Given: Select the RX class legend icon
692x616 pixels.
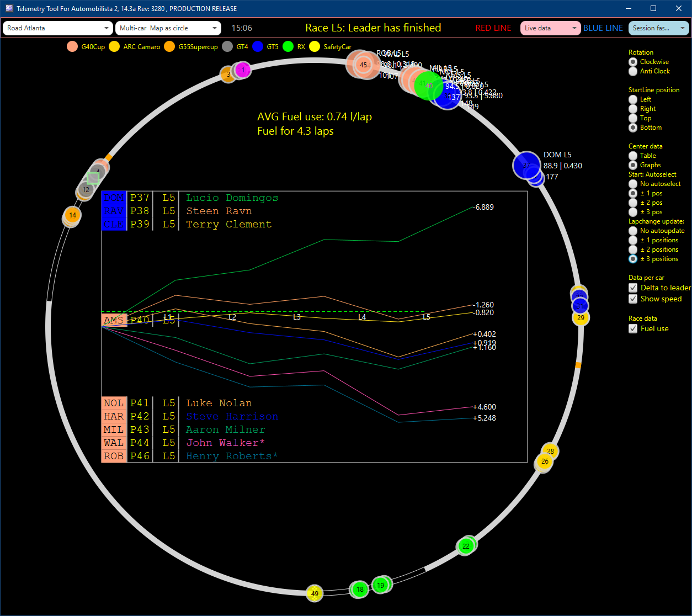Looking at the screenshot, I should [x=288, y=46].
